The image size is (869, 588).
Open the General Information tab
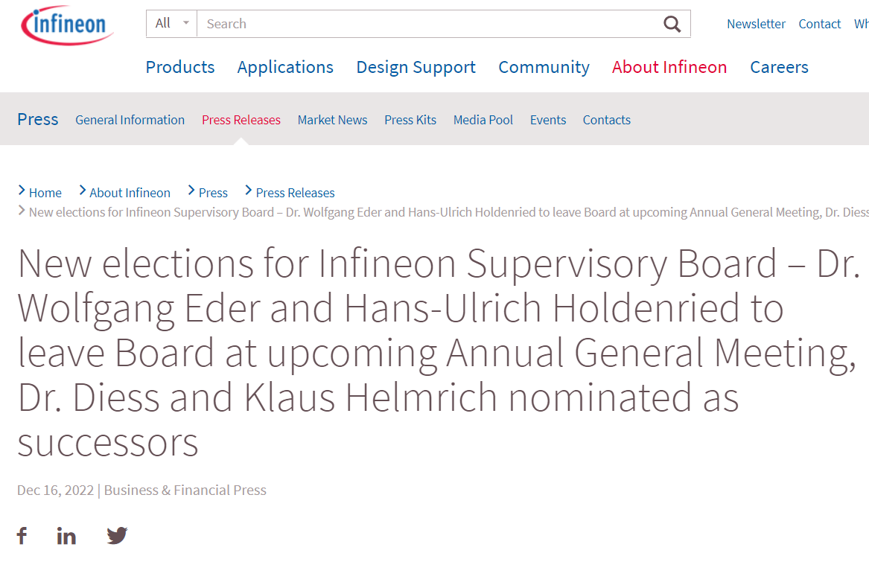click(130, 120)
